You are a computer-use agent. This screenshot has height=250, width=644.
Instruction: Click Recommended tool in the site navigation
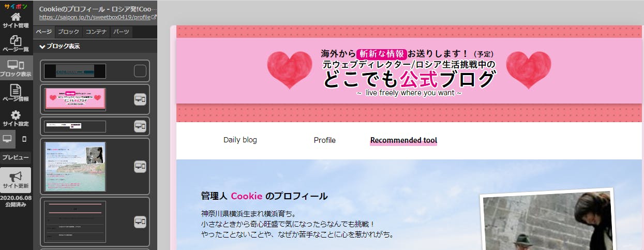[403, 140]
